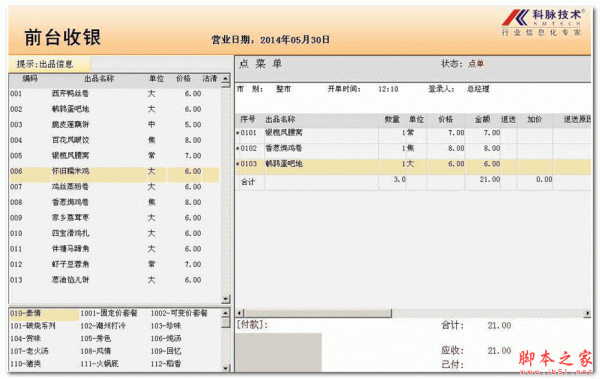Click the open time value 12:10
Screen dimensions: 600x379
click(388, 89)
